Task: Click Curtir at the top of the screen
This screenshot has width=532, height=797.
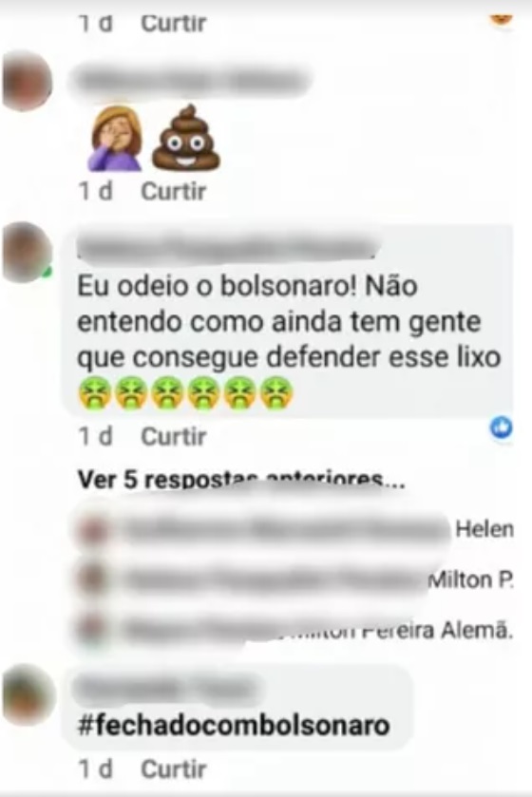Action: (173, 24)
